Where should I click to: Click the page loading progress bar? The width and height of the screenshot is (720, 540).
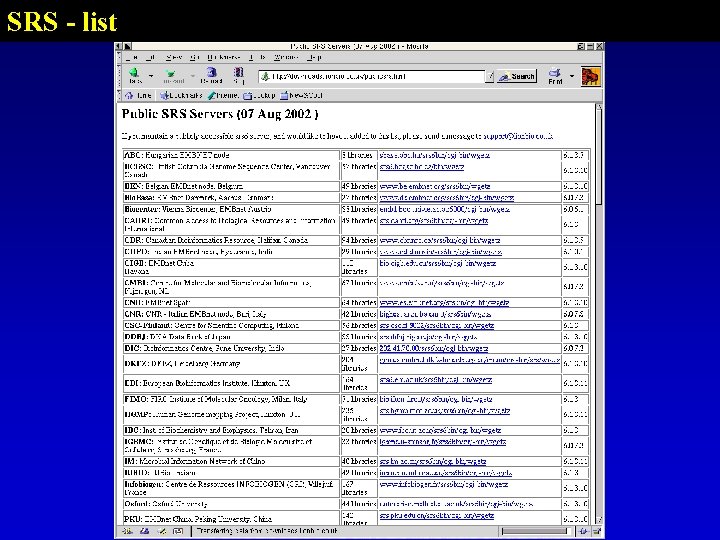[x=535, y=531]
